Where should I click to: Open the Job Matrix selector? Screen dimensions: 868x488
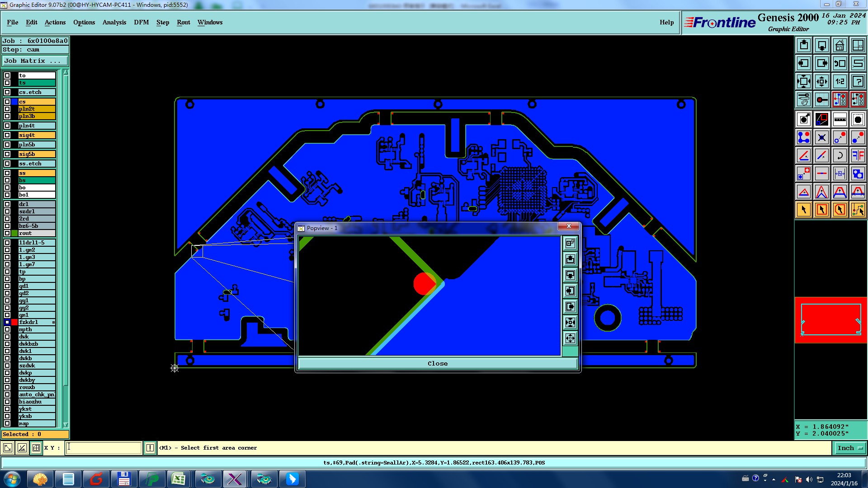coord(35,61)
